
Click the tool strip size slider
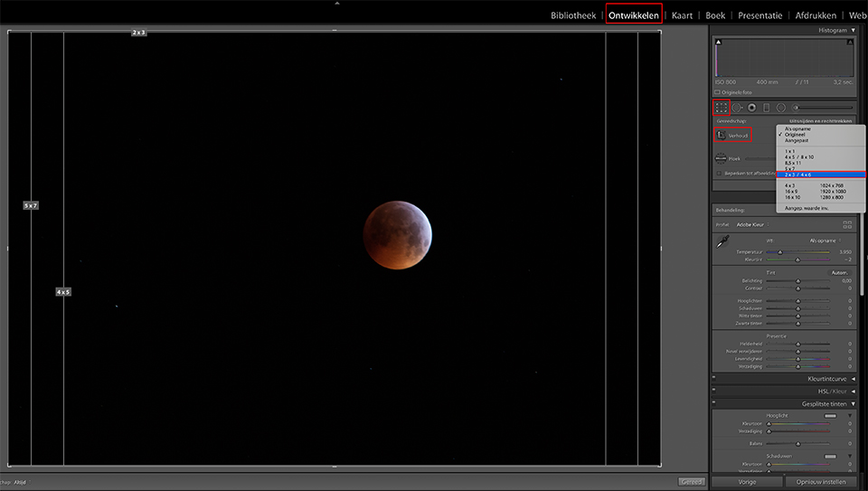(824, 108)
